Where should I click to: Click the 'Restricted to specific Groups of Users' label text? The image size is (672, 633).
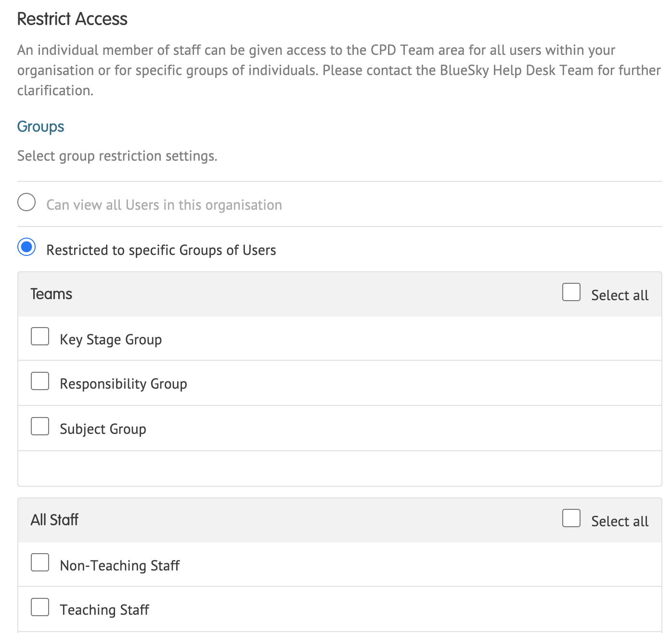(x=161, y=250)
